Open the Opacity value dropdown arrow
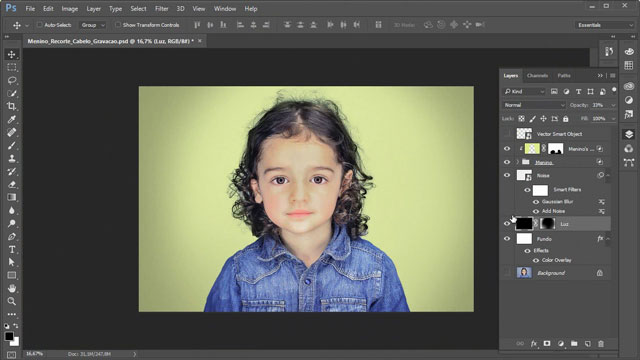 click(x=613, y=105)
